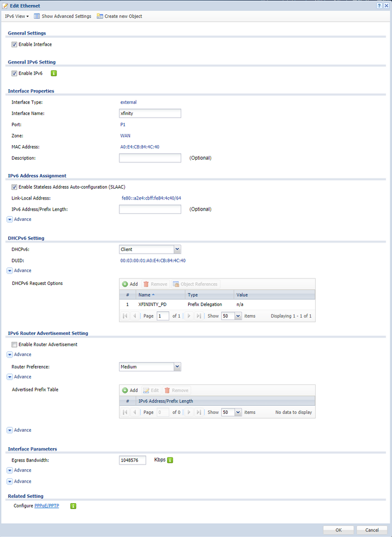Click IPv6 Address/Prefix Length column header
The height and width of the screenshot is (537, 392).
pos(225,401)
